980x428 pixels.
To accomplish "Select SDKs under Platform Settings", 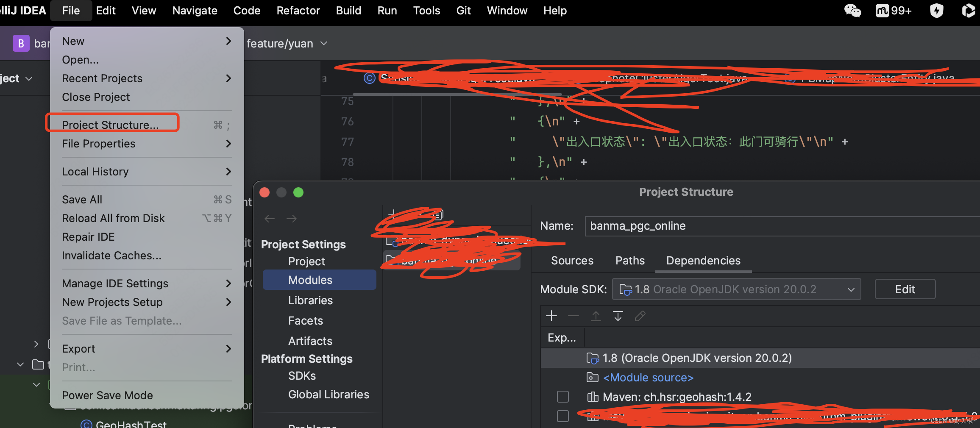I will (x=302, y=376).
